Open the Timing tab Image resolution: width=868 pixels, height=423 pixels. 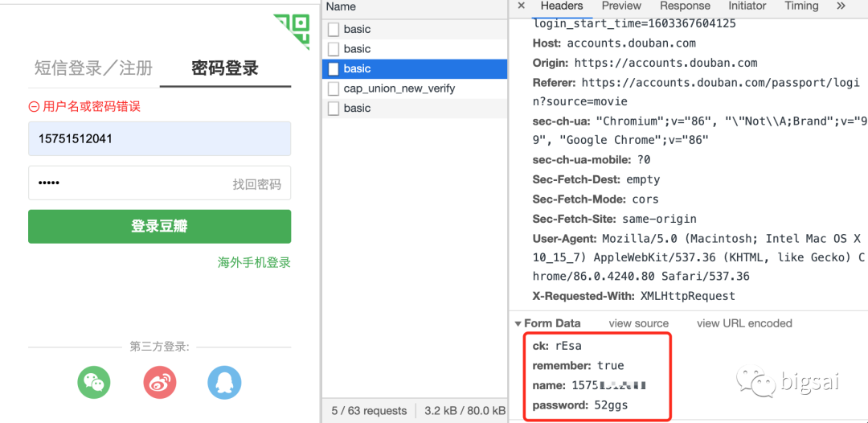coord(801,6)
